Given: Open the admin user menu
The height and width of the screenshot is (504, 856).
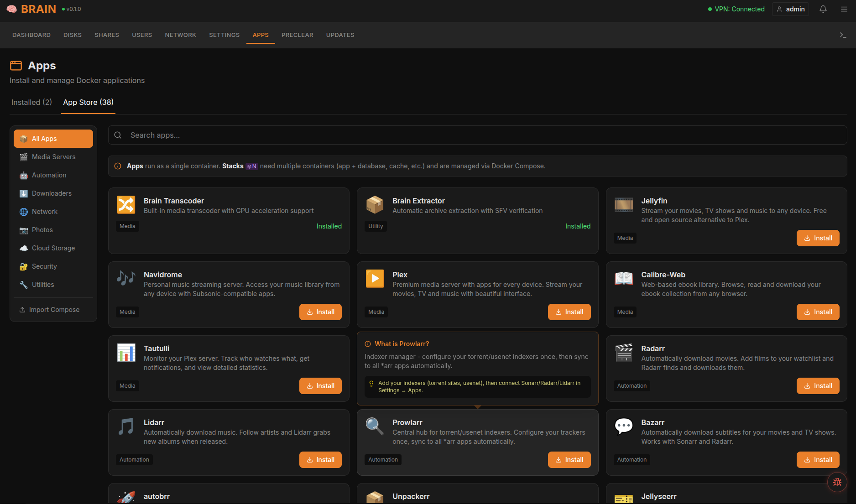Looking at the screenshot, I should click(790, 9).
